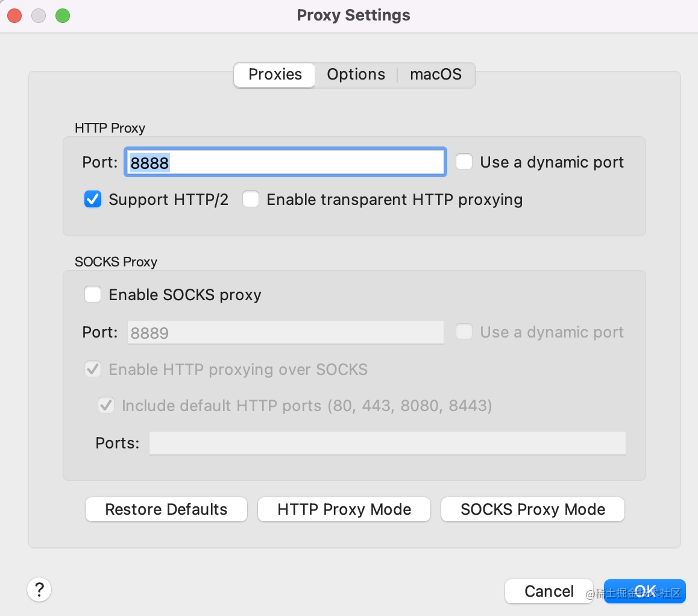
Task: Click the HTTP Proxy port field
Action: point(285,162)
